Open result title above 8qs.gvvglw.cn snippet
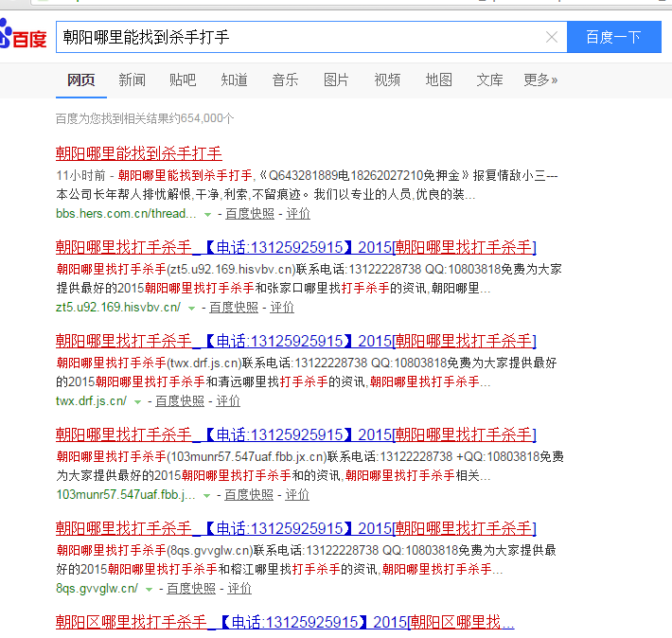Screen dimensions: 672x638 [x=295, y=528]
